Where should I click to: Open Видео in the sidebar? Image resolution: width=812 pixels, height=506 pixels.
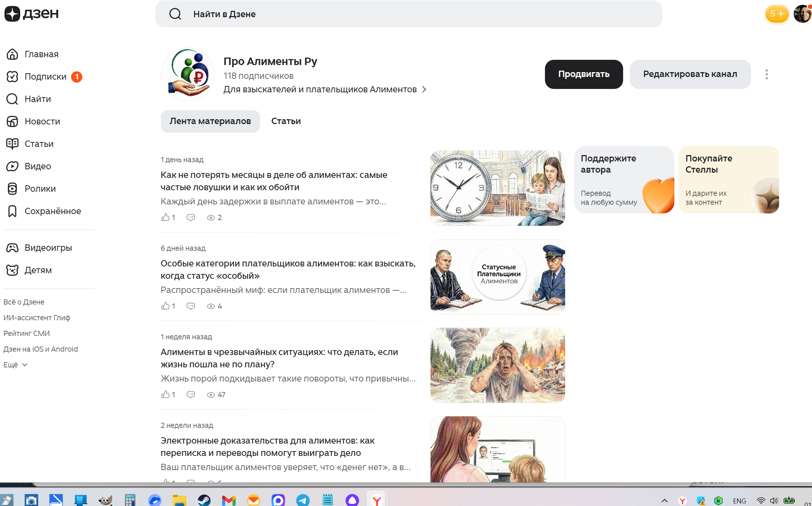pos(29,166)
